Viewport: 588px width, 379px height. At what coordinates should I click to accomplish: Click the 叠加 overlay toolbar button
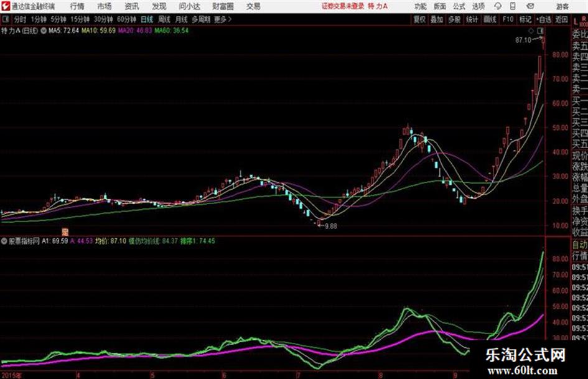tap(437, 19)
